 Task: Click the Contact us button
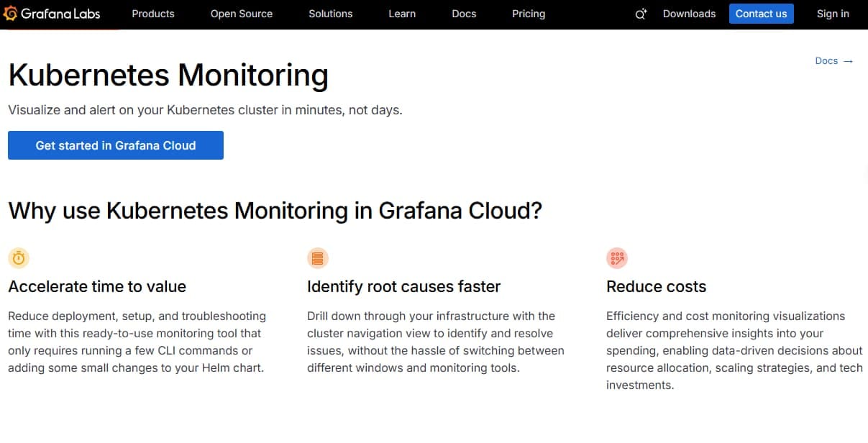(761, 14)
